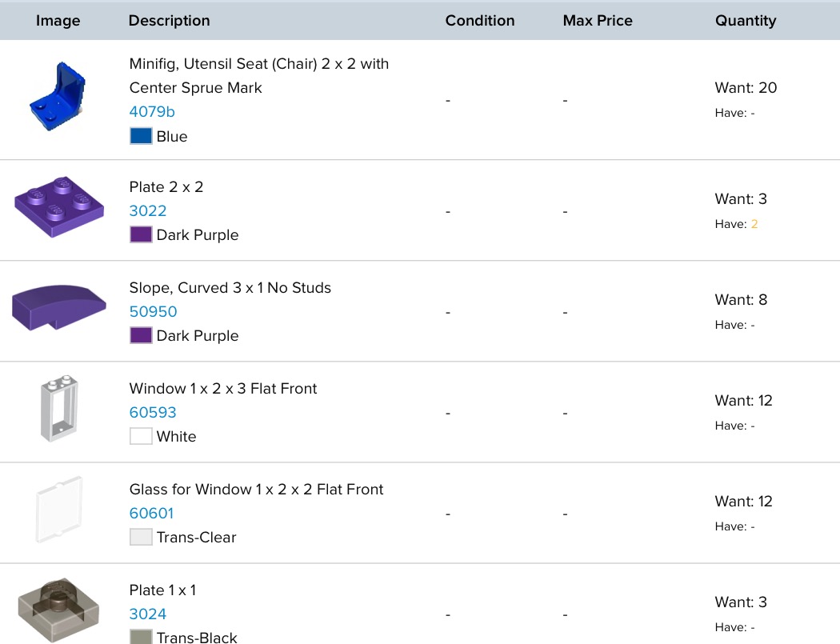
Task: Open part number 3024 link
Action: click(148, 614)
